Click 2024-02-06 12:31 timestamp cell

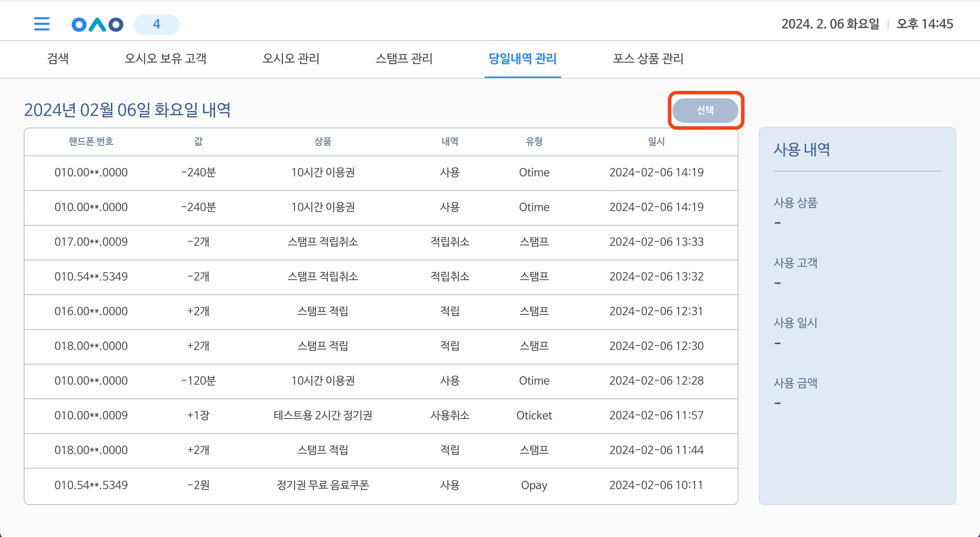pos(656,311)
